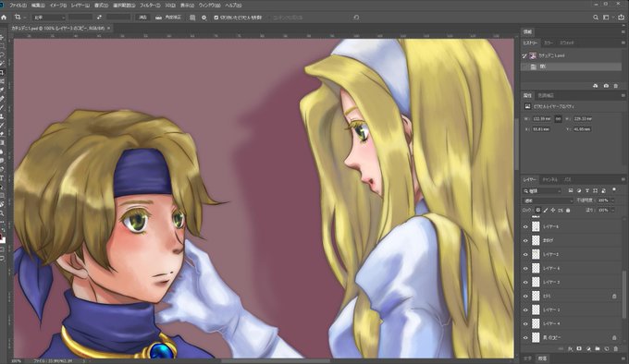
Task: Delete current history state with trash icon
Action: pyautogui.click(x=616, y=86)
